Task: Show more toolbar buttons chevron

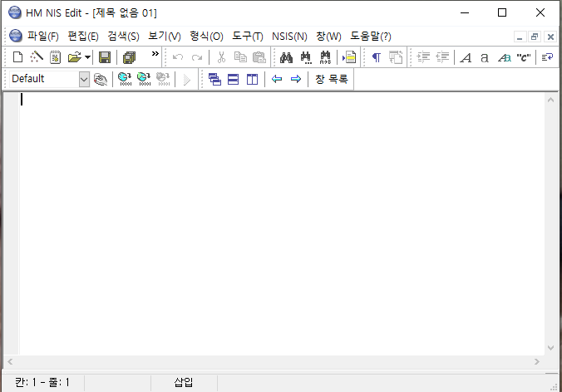Action: pos(155,54)
